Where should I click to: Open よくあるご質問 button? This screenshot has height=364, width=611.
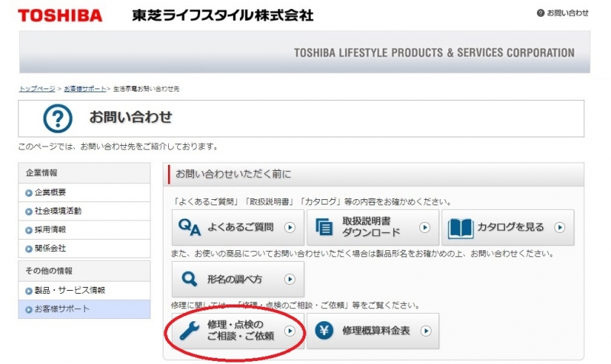click(x=238, y=227)
